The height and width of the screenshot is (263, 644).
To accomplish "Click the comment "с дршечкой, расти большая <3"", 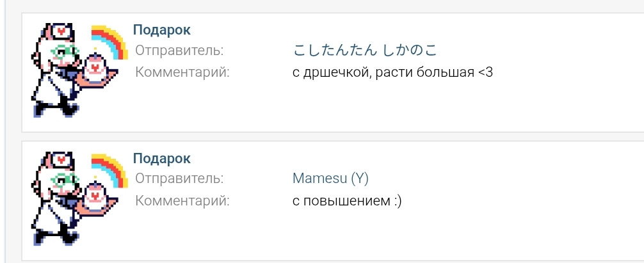I will pyautogui.click(x=392, y=72).
